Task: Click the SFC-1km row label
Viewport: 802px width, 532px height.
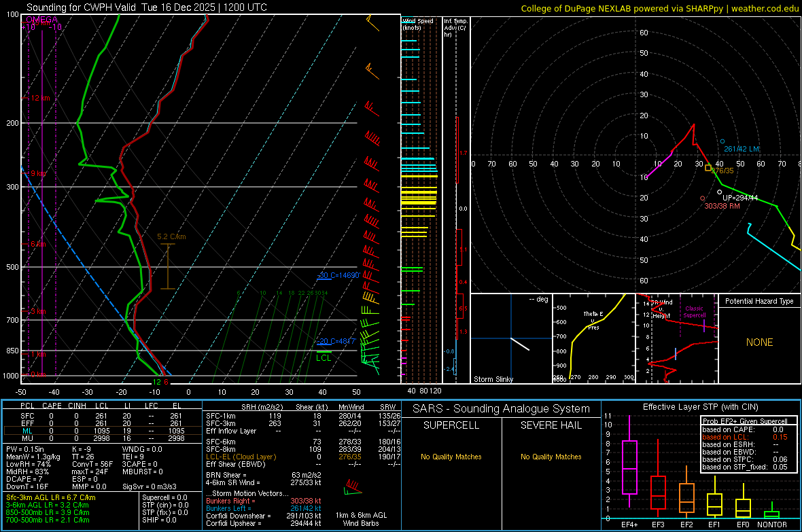Action: pyautogui.click(x=220, y=416)
